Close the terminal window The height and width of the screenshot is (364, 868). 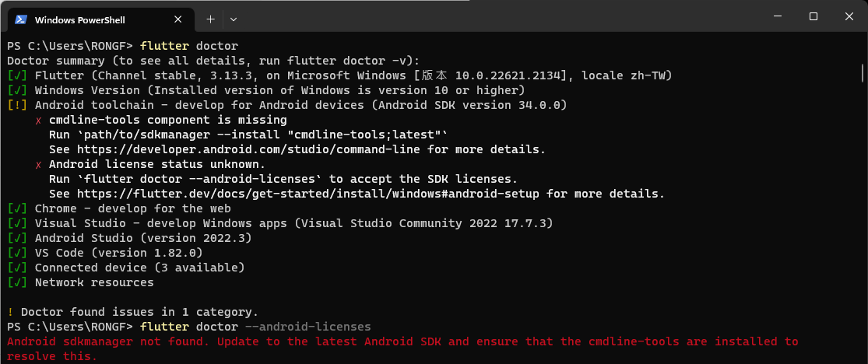point(848,17)
